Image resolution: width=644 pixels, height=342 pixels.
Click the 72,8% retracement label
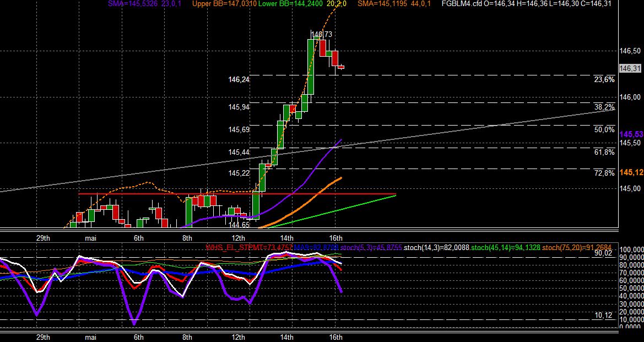(604, 173)
